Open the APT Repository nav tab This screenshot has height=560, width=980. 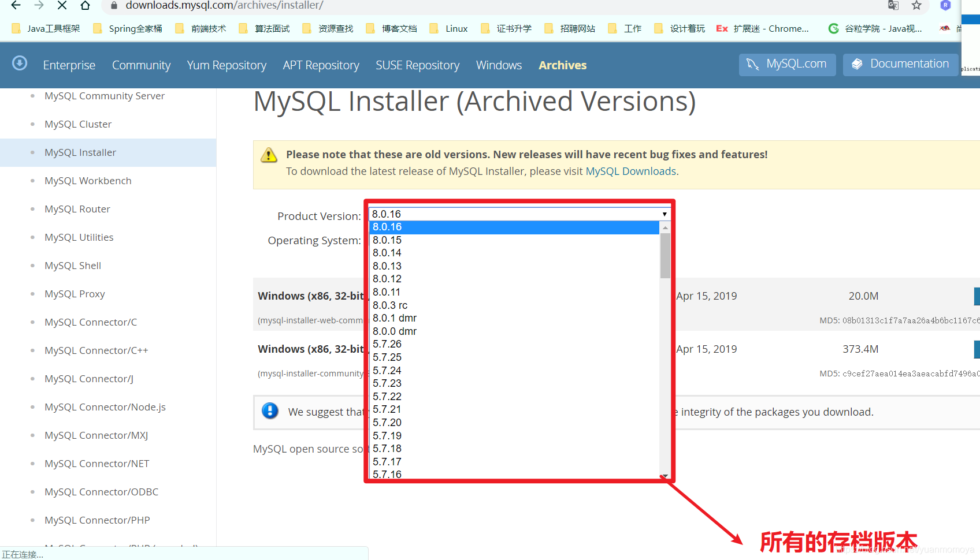pyautogui.click(x=321, y=65)
